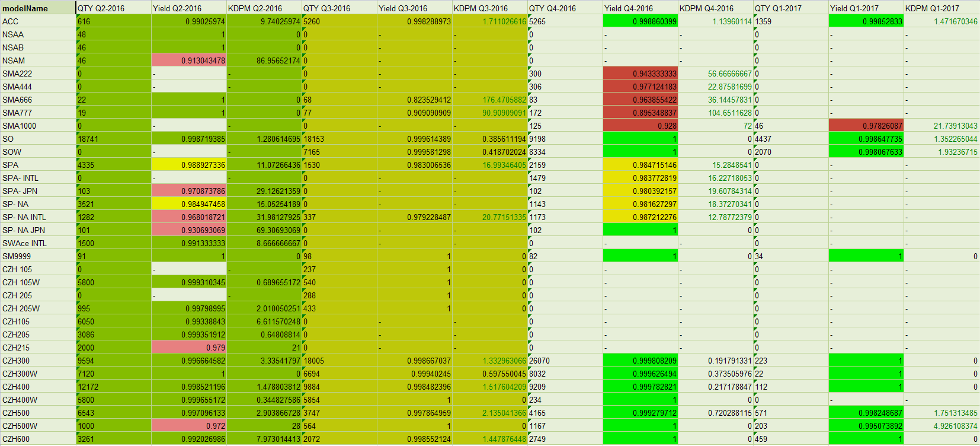Click the KDPM value 21.73913043
The image size is (980, 446).
pos(941,126)
